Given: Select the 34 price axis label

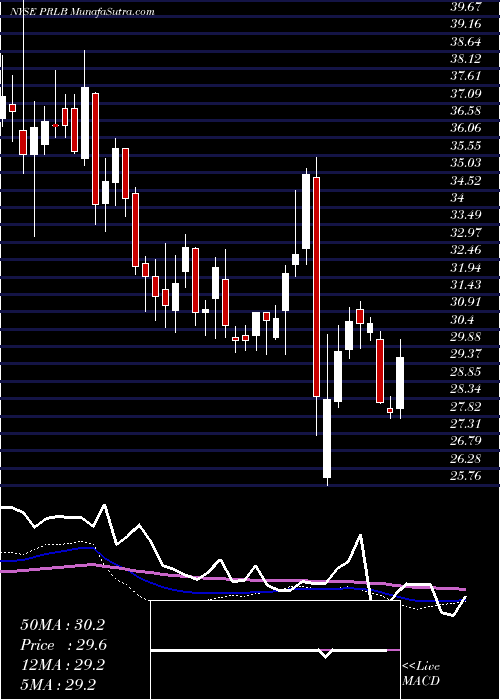Looking at the screenshot, I should coord(458,198).
